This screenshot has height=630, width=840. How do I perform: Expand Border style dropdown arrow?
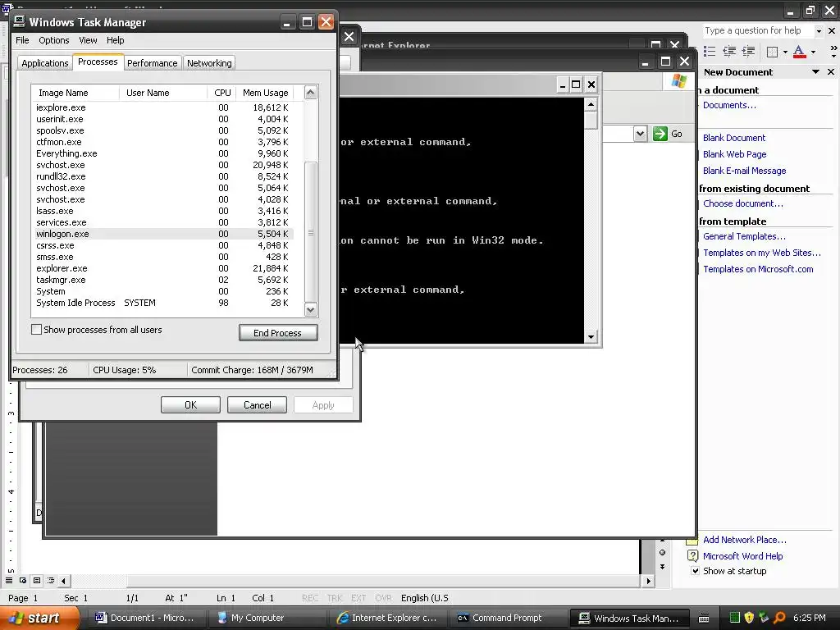[x=785, y=52]
